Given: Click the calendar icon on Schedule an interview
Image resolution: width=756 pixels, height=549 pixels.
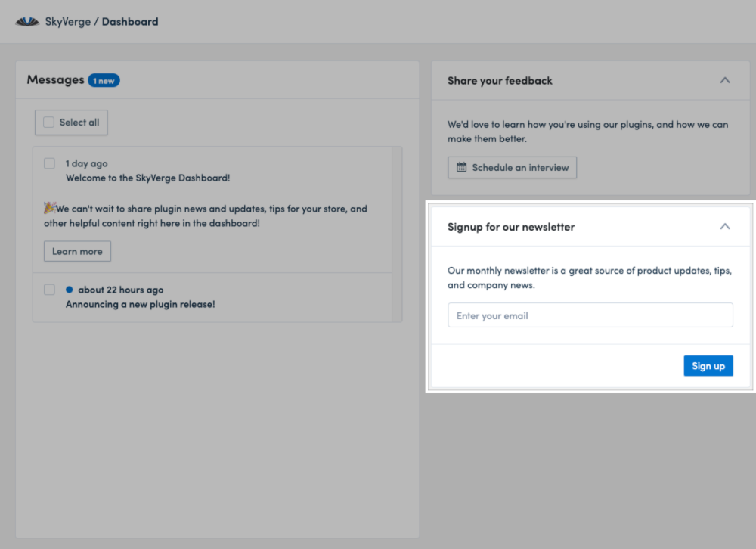Looking at the screenshot, I should [461, 167].
